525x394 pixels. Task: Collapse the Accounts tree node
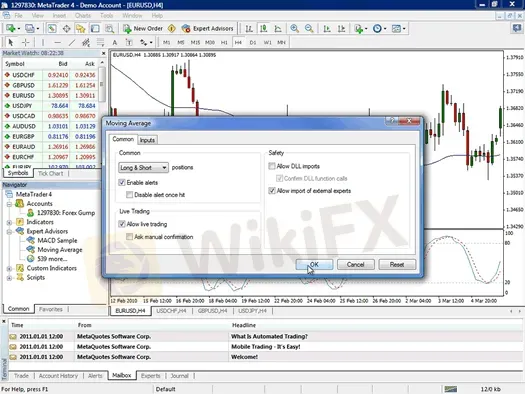[9, 204]
